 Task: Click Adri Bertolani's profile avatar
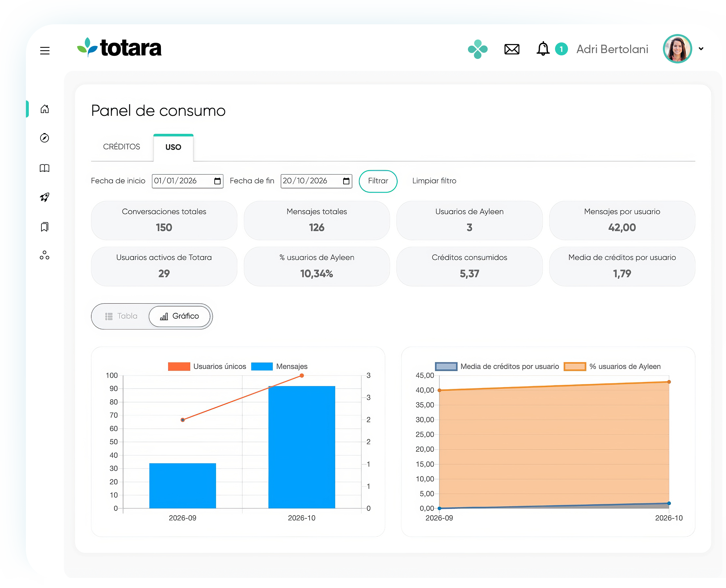click(x=677, y=49)
